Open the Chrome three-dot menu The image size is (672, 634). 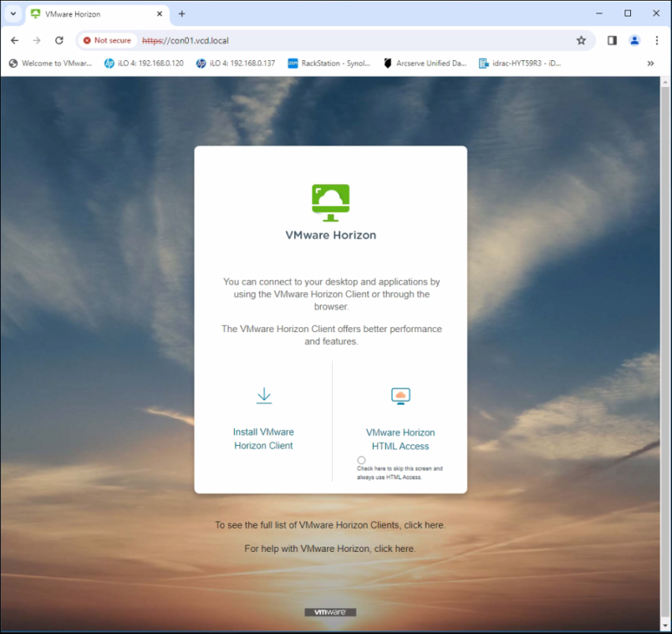point(658,40)
